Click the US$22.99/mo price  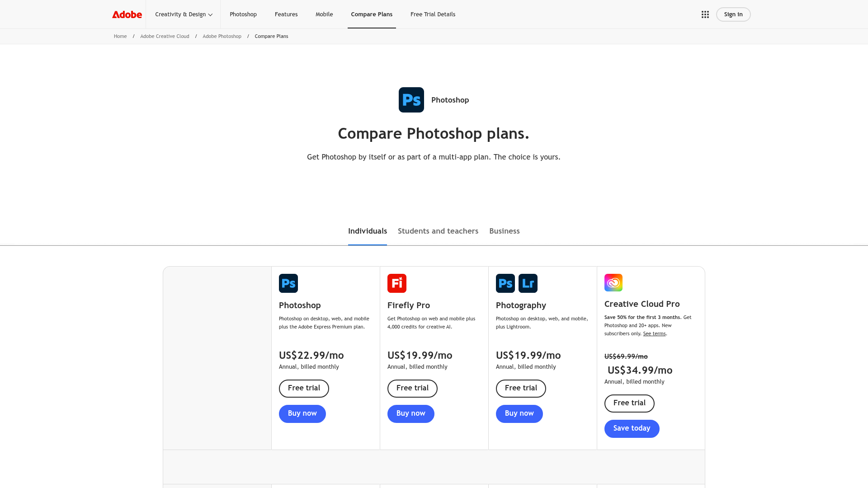click(x=311, y=356)
